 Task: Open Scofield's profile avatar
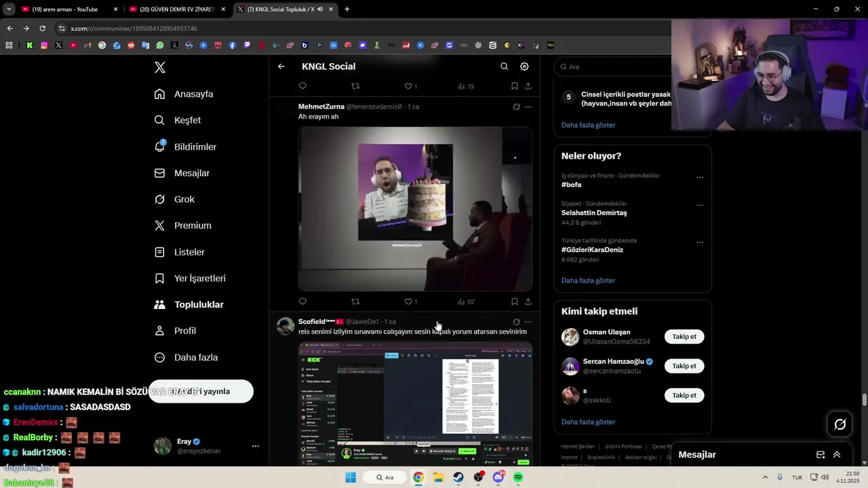(x=285, y=326)
